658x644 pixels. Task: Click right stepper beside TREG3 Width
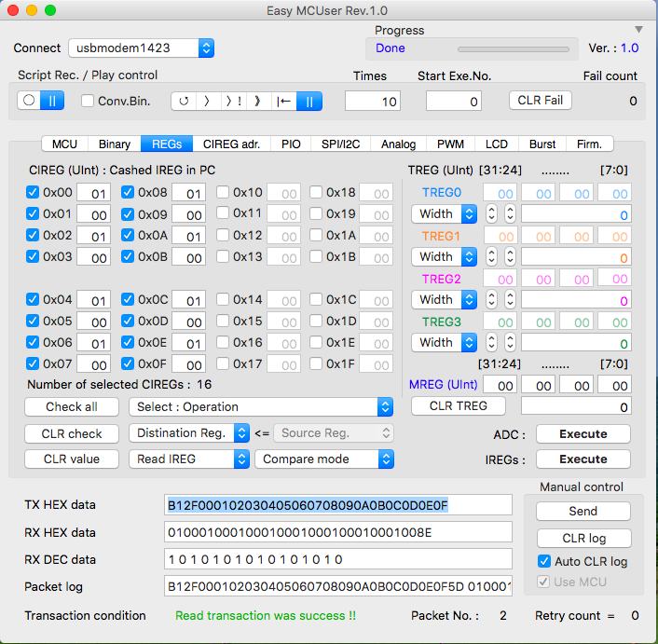pos(510,342)
